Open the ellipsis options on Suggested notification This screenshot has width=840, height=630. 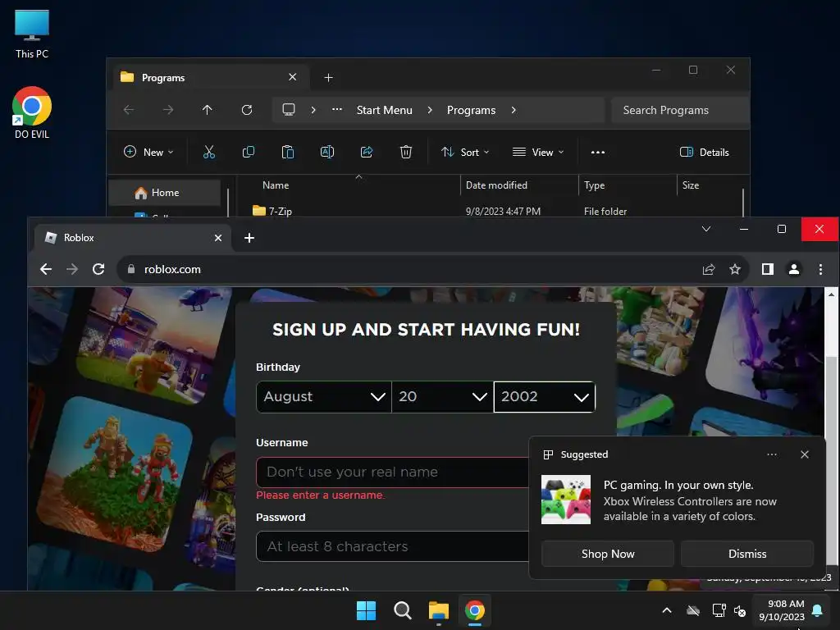772,454
